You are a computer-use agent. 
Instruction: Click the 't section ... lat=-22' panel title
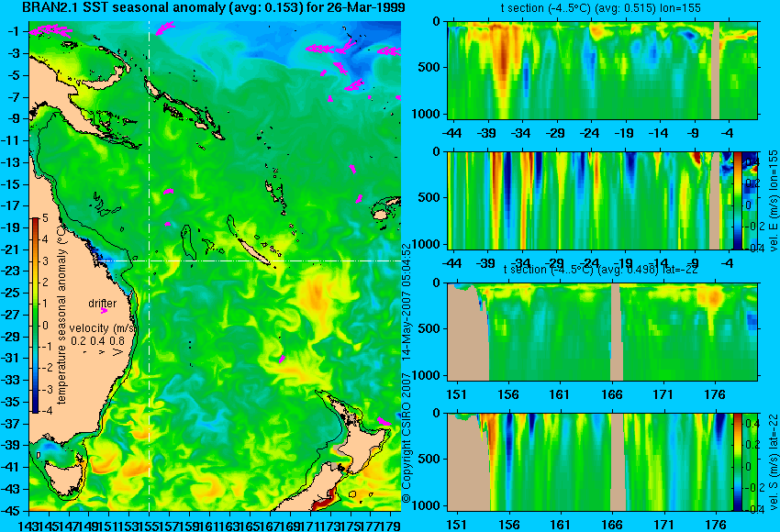tap(601, 270)
